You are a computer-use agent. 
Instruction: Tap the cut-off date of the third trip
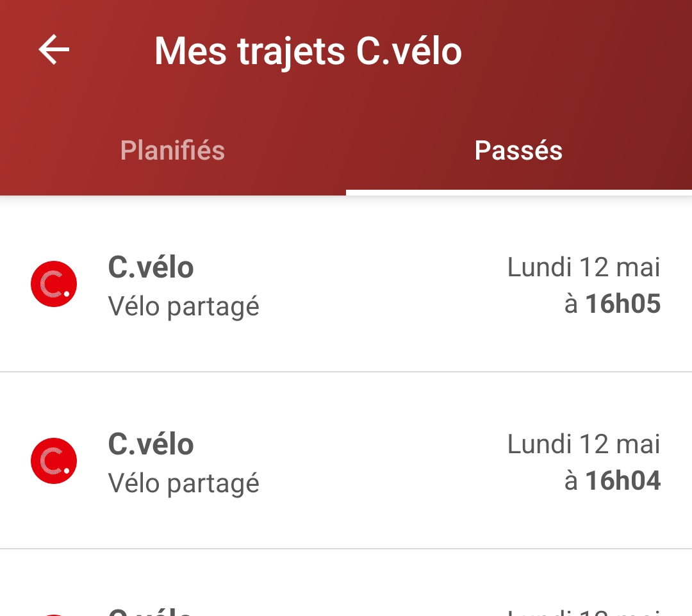click(583, 612)
